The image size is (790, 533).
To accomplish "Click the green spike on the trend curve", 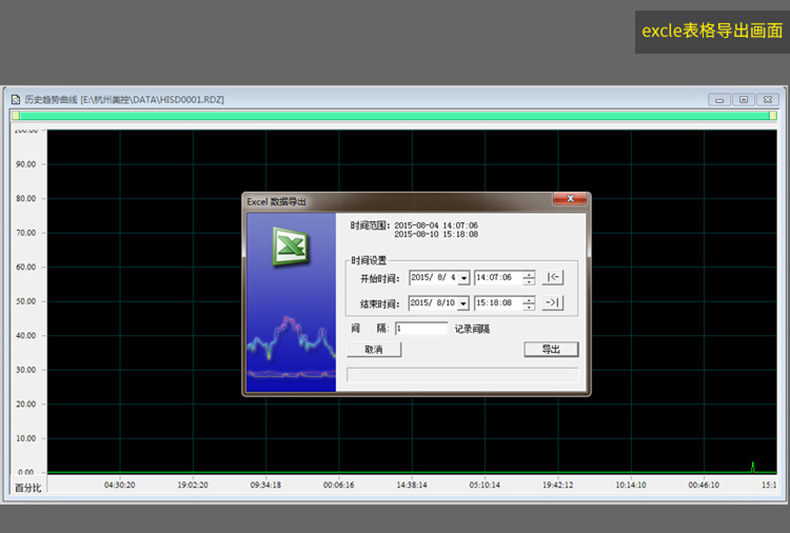I will 753,467.
